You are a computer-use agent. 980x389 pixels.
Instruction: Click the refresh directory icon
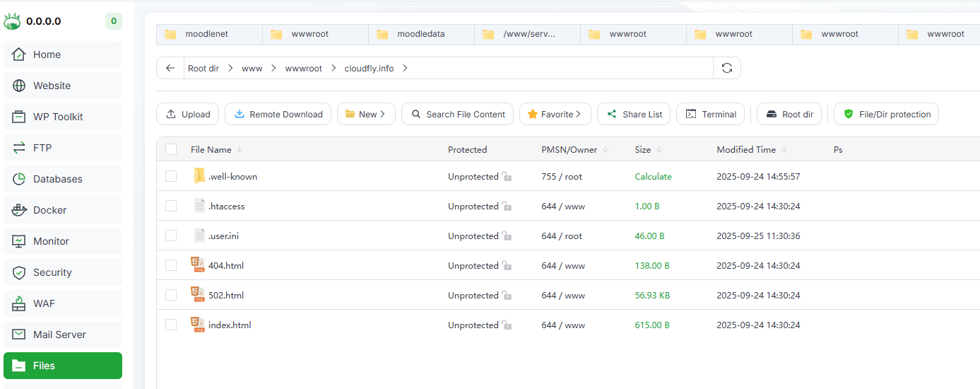coord(726,68)
